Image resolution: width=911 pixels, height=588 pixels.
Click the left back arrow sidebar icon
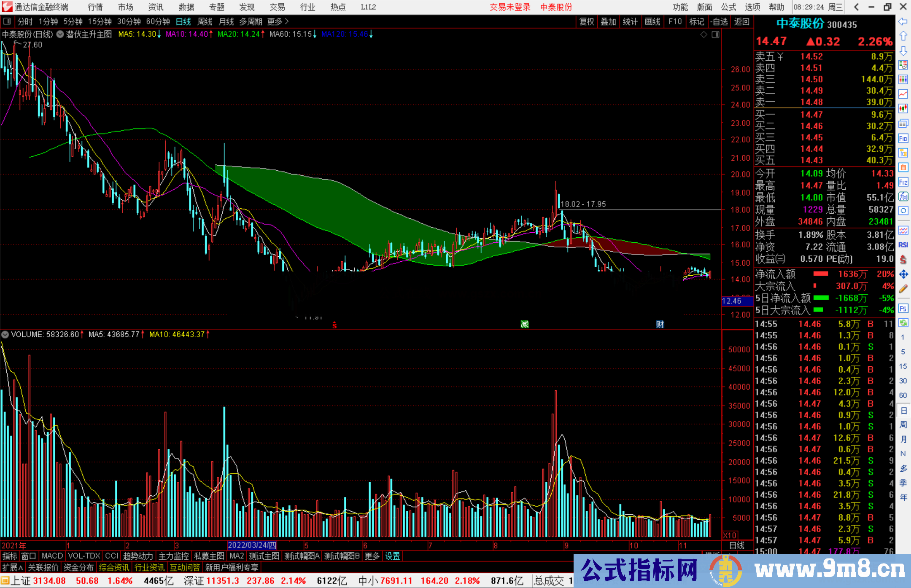pyautogui.click(x=903, y=21)
